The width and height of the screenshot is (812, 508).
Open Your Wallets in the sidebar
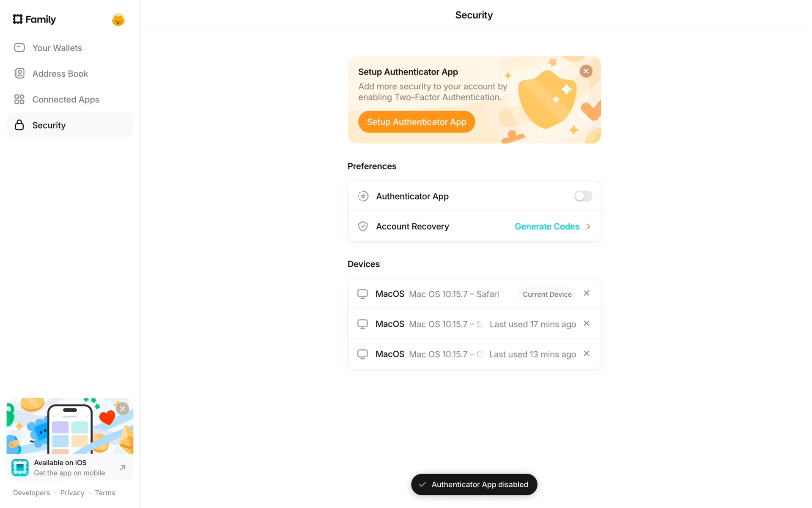tap(57, 48)
